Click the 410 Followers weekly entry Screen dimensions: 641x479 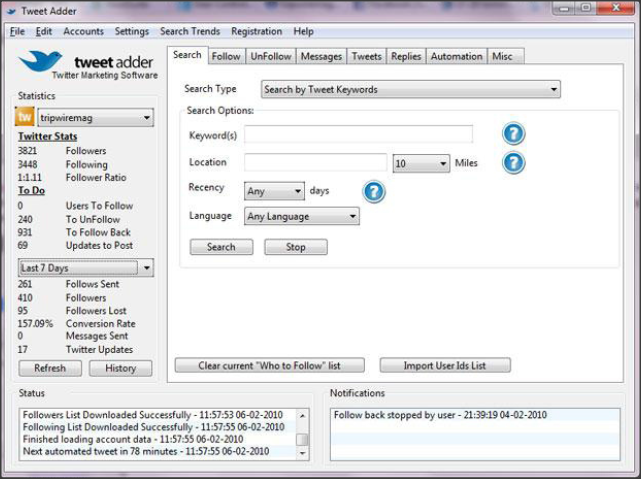click(62, 298)
